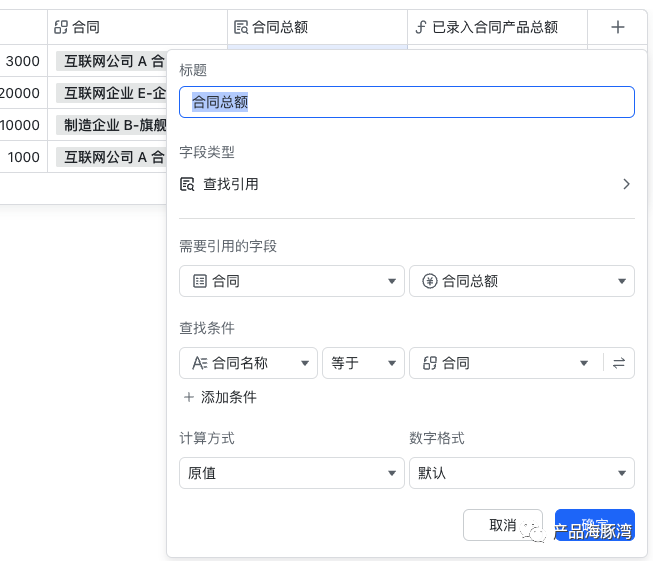Viewport: 653px width, 561px height.
Task: Open the 合同 table dropdown
Action: [x=292, y=281]
